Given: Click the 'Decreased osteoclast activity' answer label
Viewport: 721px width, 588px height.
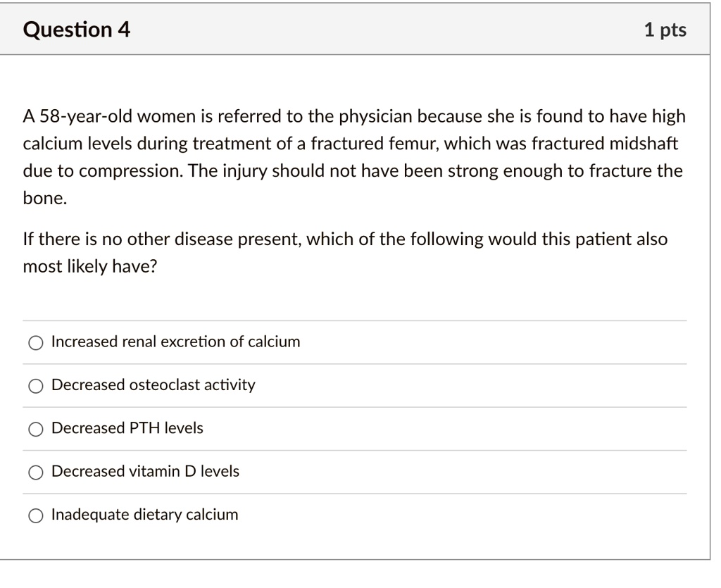Looking at the screenshot, I should tap(153, 384).
